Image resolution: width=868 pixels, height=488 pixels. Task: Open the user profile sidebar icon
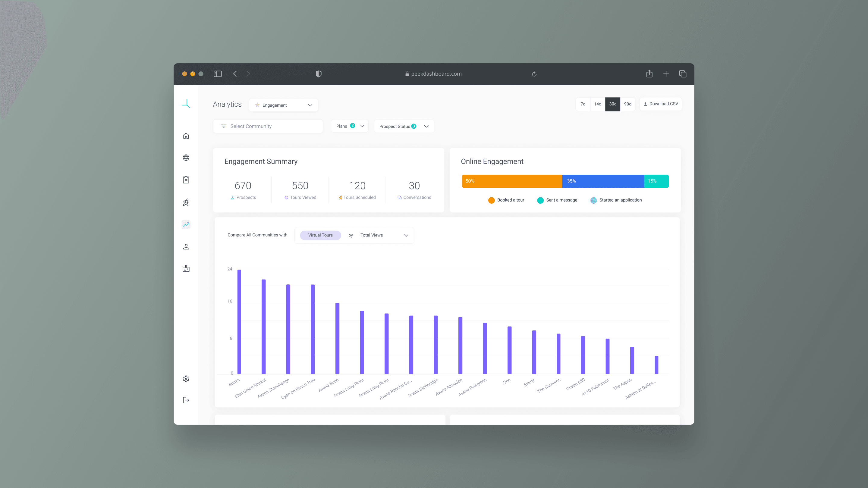(x=186, y=246)
